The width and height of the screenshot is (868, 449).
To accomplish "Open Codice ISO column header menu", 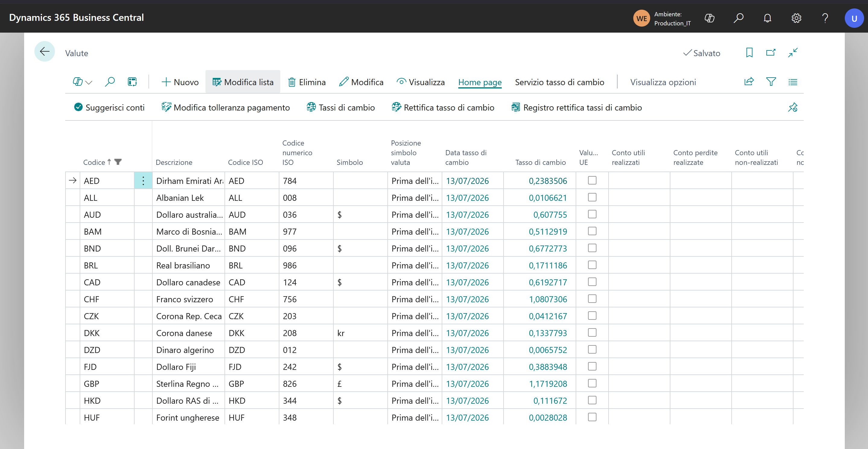I will tap(245, 162).
